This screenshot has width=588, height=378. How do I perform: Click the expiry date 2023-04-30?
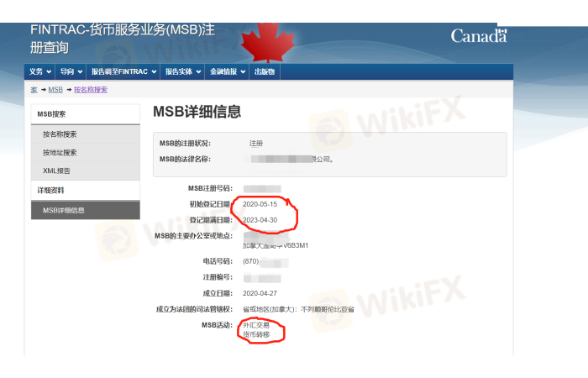[x=260, y=220]
